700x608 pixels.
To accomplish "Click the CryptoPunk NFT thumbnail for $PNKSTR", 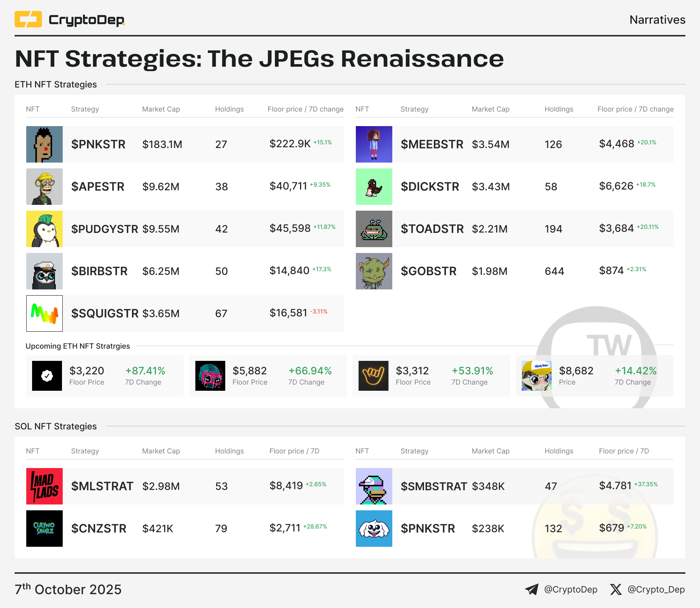I will click(44, 144).
